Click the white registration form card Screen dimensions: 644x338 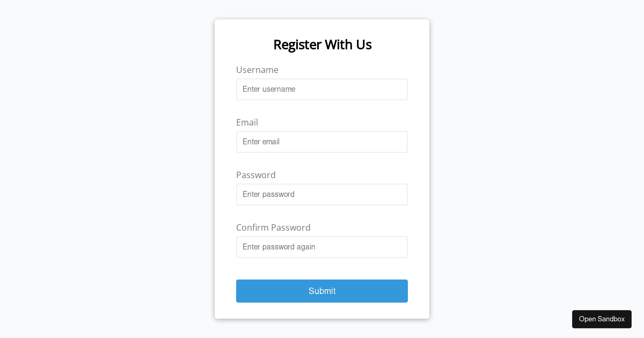[x=322, y=268]
